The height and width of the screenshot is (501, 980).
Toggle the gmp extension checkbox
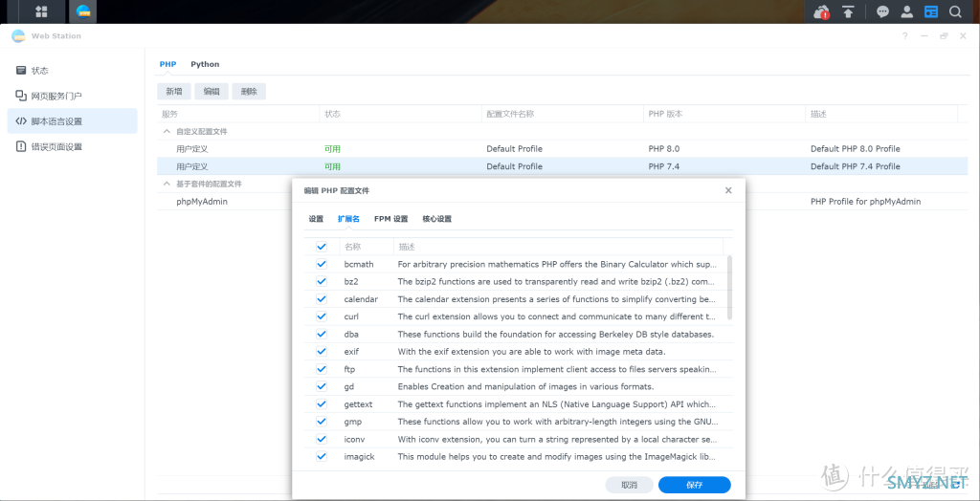tap(322, 422)
